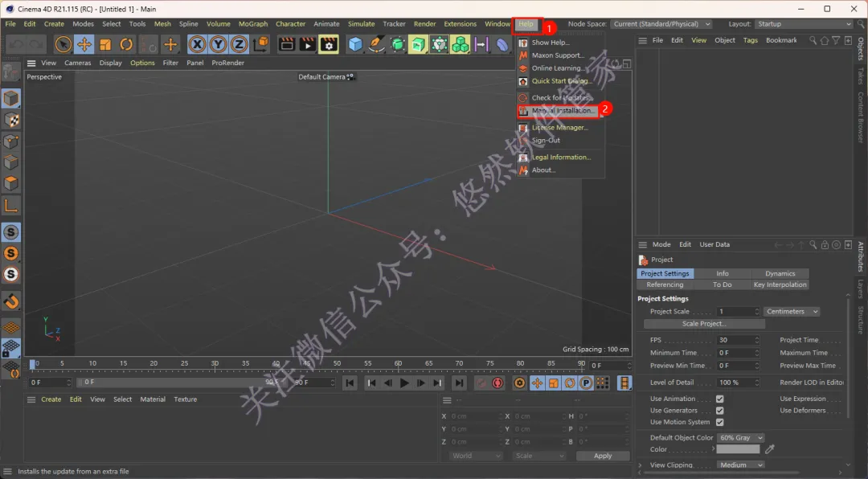Toggle the Y axis lock
This screenshot has height=479, width=868.
tap(218, 44)
